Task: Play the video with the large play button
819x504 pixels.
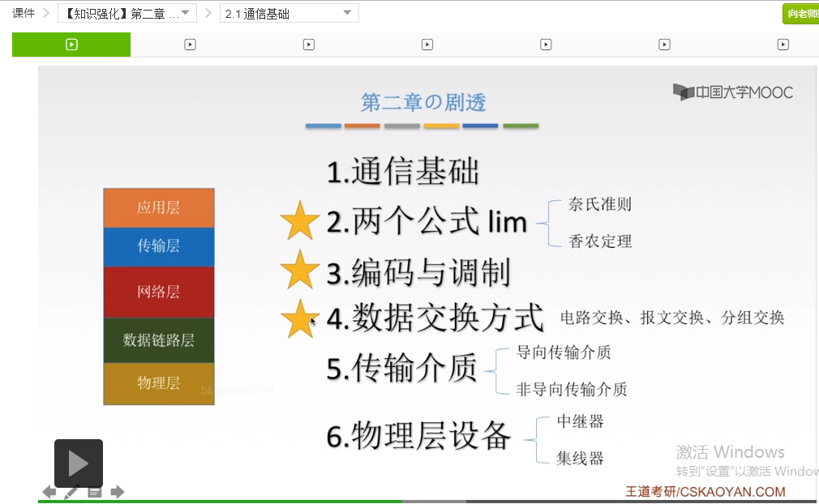Action: (x=79, y=463)
